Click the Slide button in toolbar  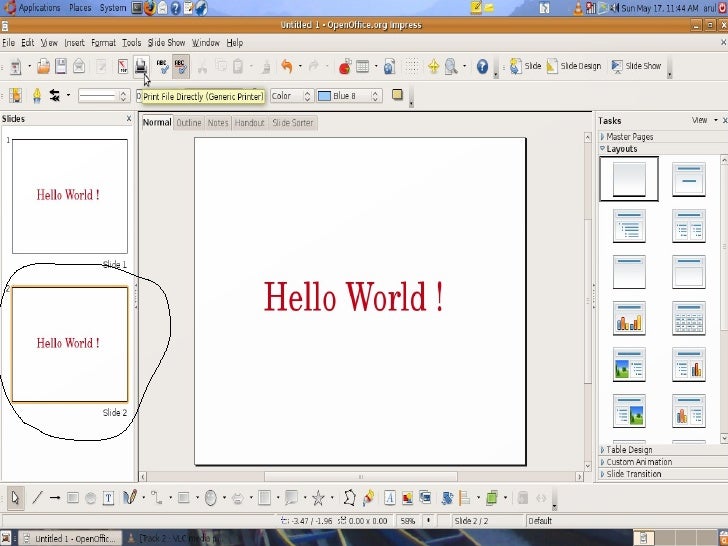[525, 66]
